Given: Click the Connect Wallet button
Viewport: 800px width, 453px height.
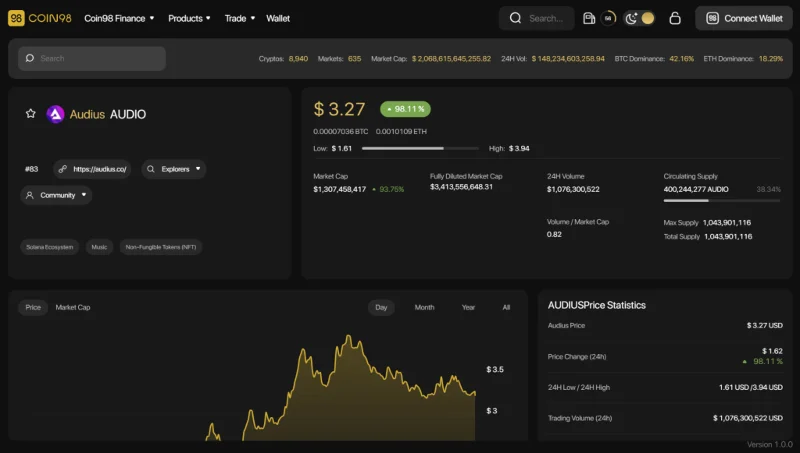Looking at the screenshot, I should click(743, 18).
